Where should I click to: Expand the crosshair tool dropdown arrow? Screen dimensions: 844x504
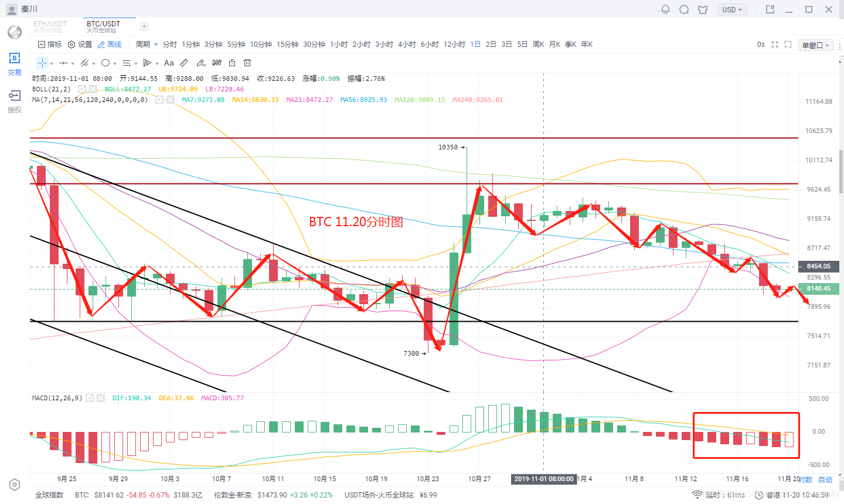click(x=52, y=63)
